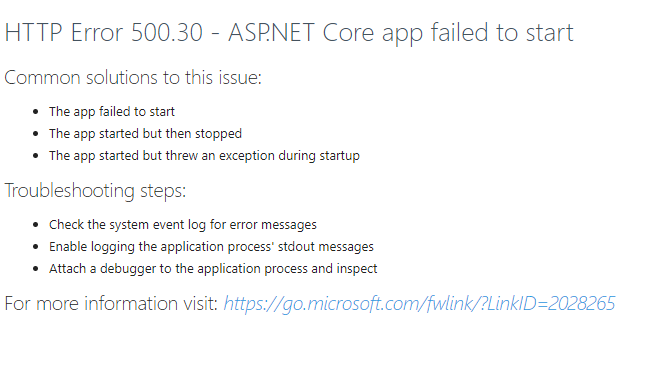Viewport: 669px width, 380px height.
Task: Click the bullet before 'The app failed to start'
Action: (x=36, y=112)
